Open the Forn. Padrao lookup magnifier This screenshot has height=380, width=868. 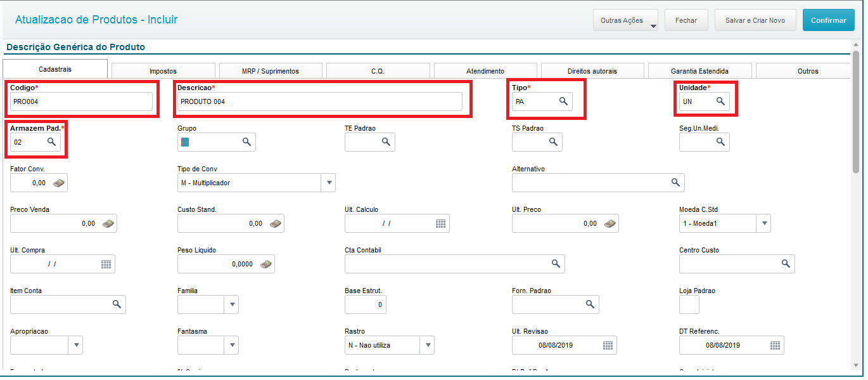(590, 305)
